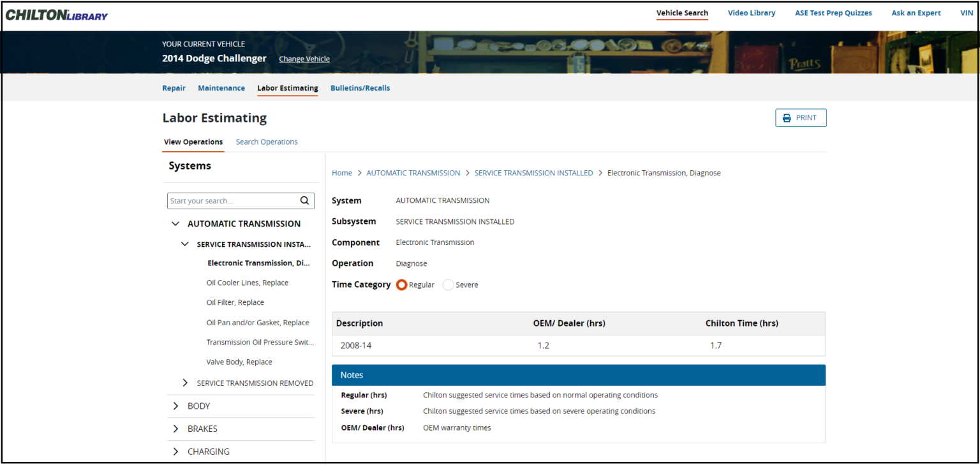Open the Repair tab
This screenshot has width=980, height=465.
174,88
